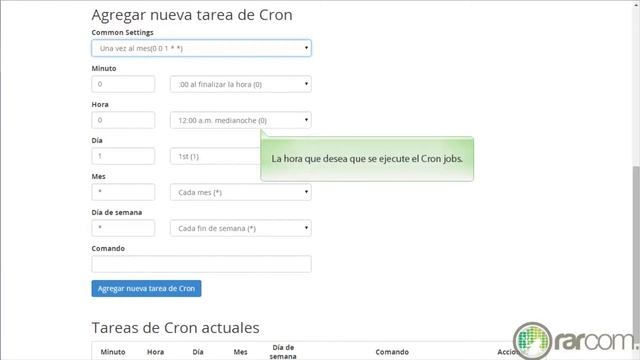The width and height of the screenshot is (640, 360).
Task: Click the Agregar nueva tarea de Cron heading
Action: tap(192, 15)
